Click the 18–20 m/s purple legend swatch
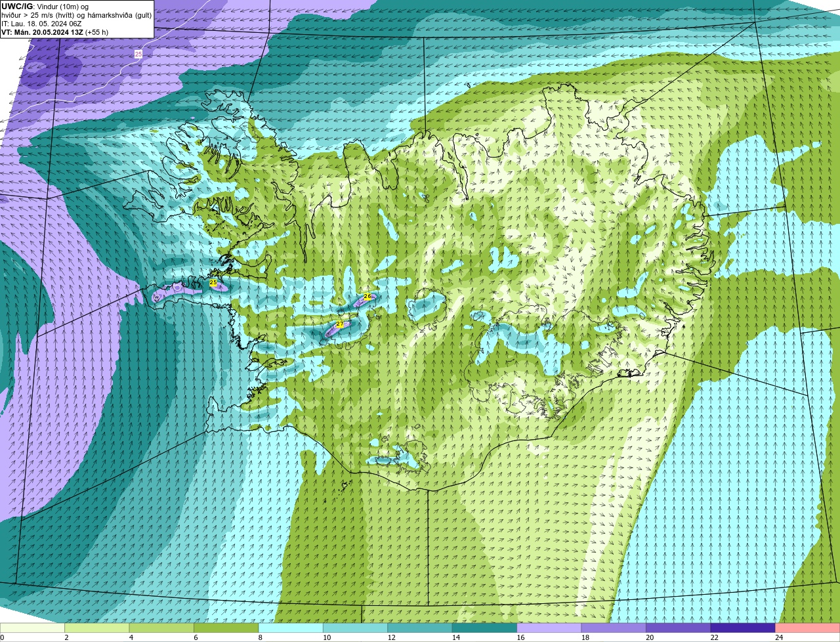This screenshot has width=840, height=642. (614, 628)
